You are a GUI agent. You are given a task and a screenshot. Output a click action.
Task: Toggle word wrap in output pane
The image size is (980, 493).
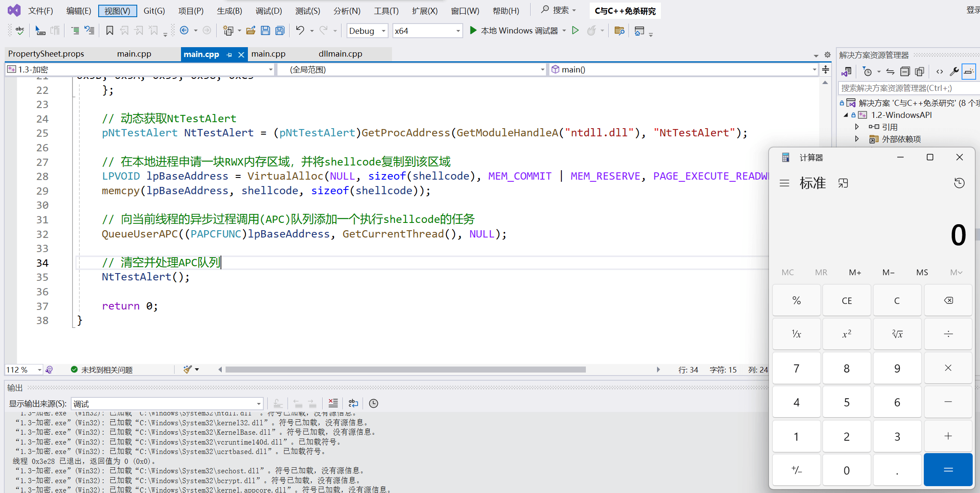353,403
